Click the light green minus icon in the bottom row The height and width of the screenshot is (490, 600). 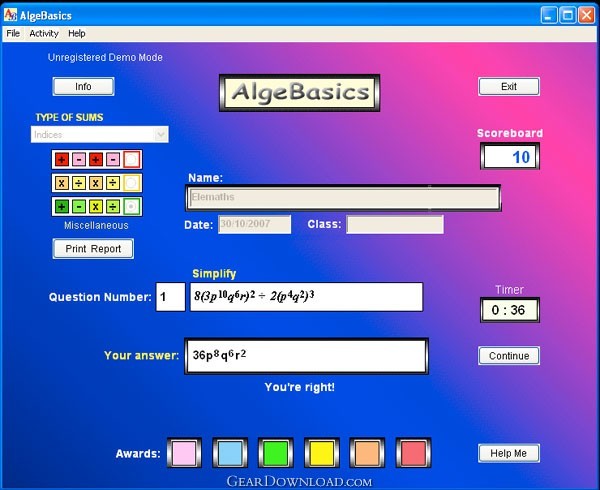click(79, 207)
